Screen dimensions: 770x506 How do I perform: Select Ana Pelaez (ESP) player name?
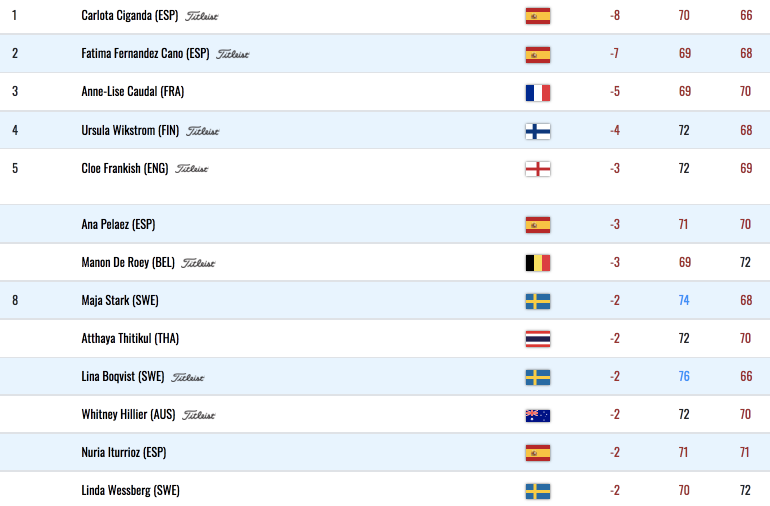coord(118,225)
